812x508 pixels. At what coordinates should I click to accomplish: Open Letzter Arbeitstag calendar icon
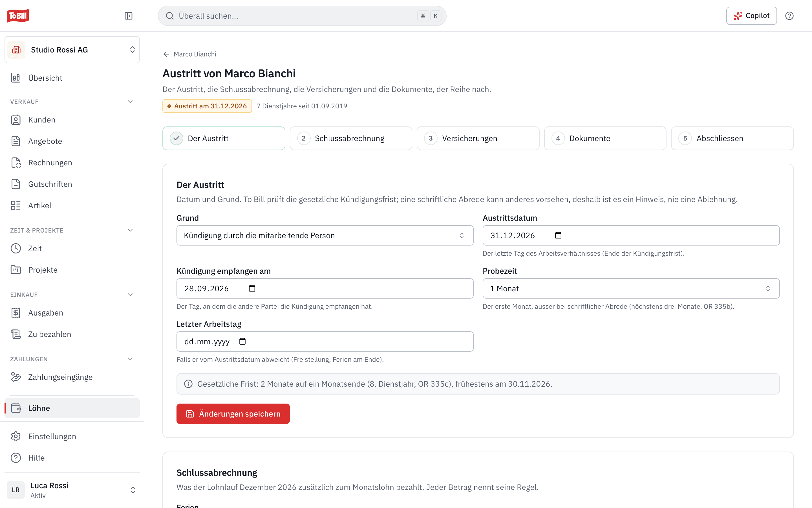[242, 341]
